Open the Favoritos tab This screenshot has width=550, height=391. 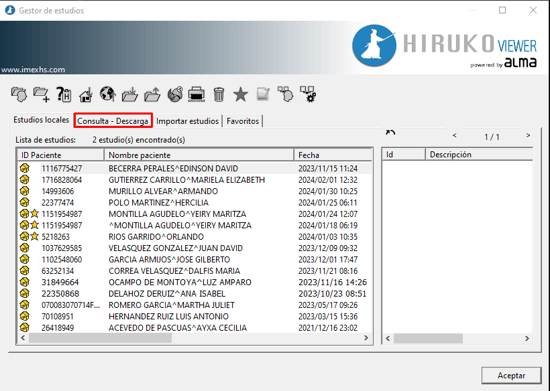pyautogui.click(x=243, y=121)
